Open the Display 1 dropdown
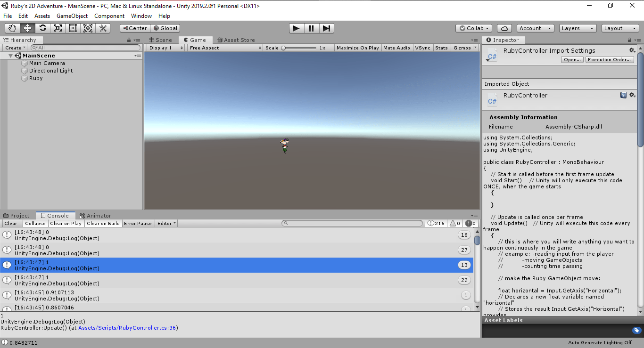Viewport: 644px width, 348px height. coord(166,48)
